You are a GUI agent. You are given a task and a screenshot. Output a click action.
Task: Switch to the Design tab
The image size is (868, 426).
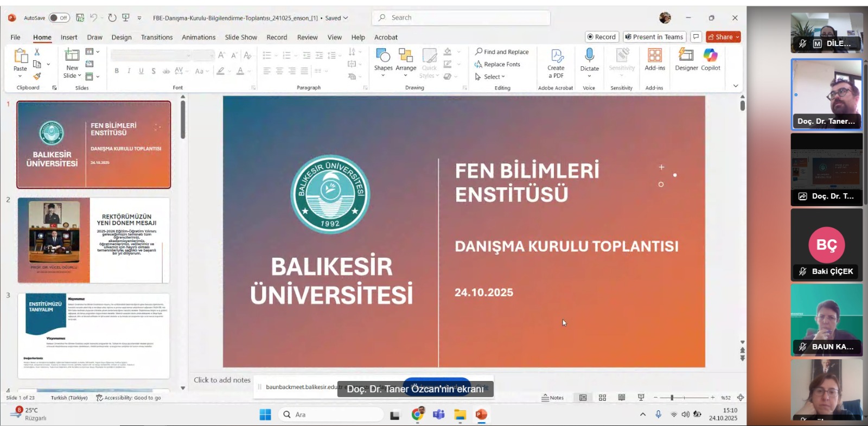pyautogui.click(x=122, y=37)
